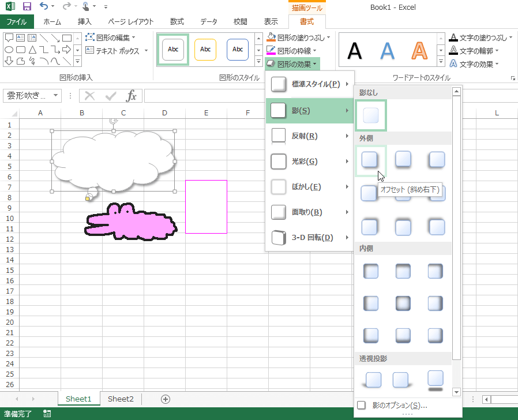Open テキスト ボックス dropdown
The image size is (518, 420).
coord(117,51)
